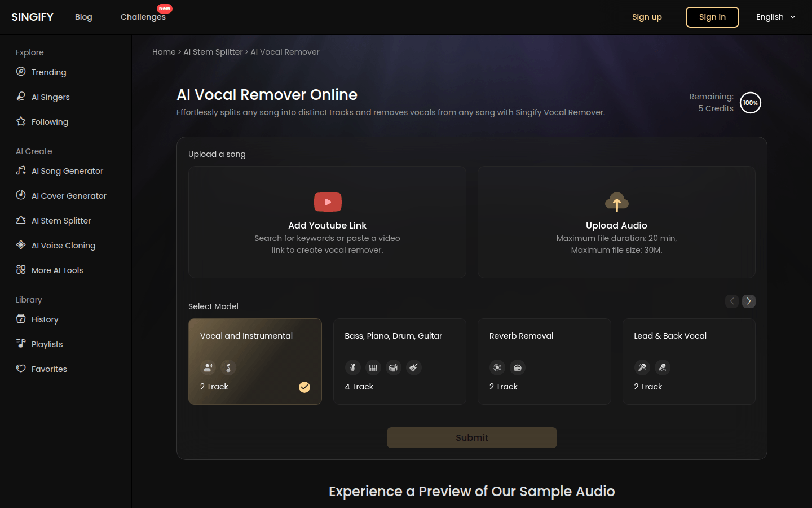Open AI Voice Cloning tool
The height and width of the screenshot is (508, 812).
coord(63,246)
